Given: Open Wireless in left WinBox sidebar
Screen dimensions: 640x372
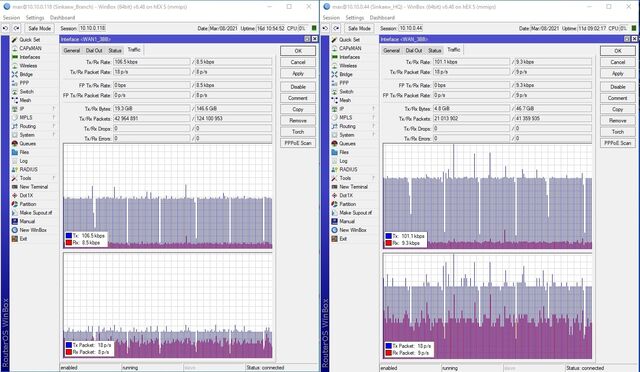Looking at the screenshot, I should point(25,65).
